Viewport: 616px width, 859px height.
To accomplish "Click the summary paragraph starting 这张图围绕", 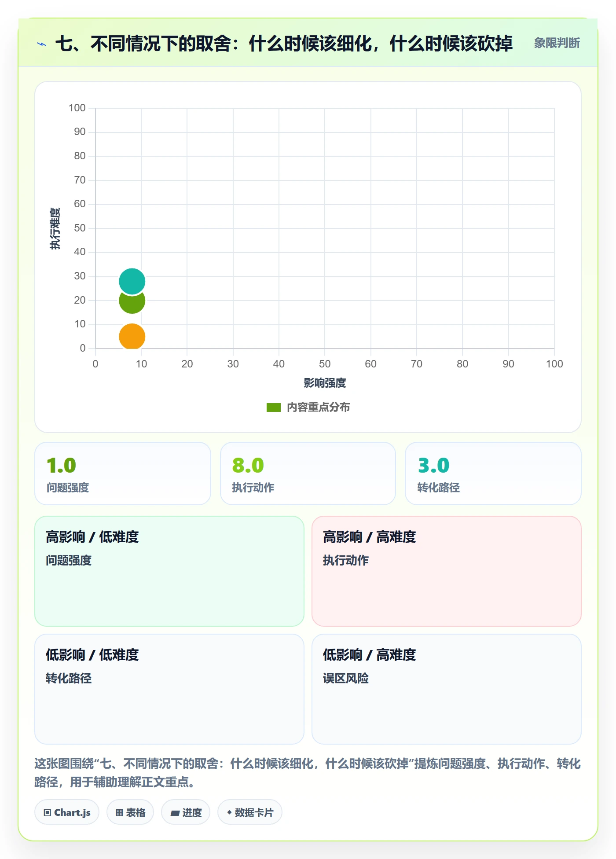I will (x=308, y=773).
